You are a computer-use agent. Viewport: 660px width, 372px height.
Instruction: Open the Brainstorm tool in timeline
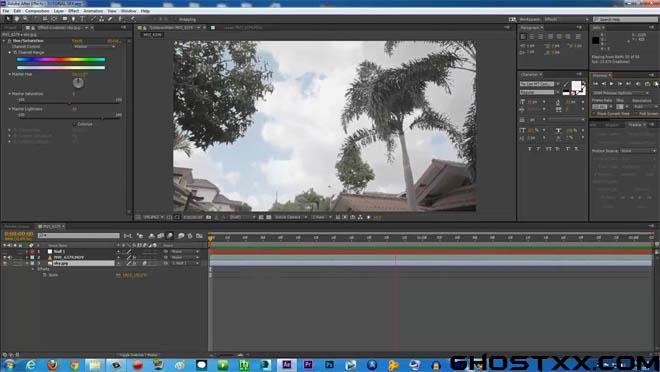(x=181, y=236)
